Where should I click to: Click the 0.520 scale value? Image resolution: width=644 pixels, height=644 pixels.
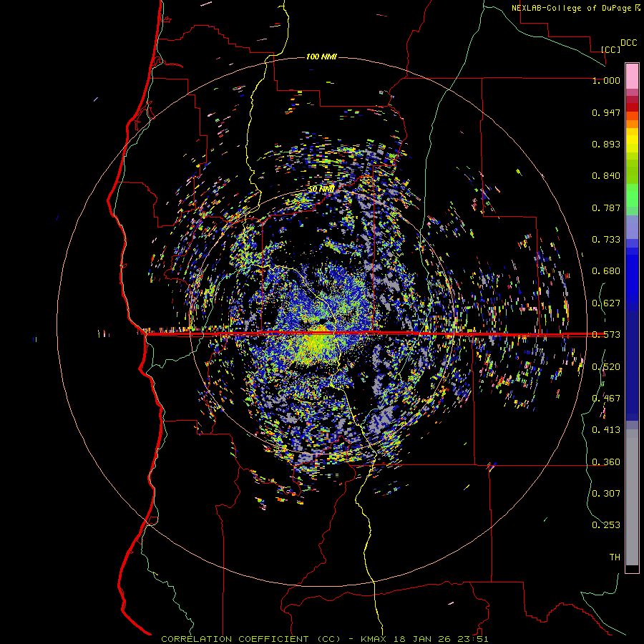click(x=606, y=367)
